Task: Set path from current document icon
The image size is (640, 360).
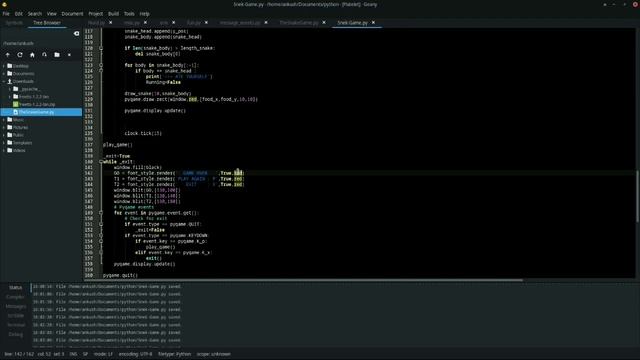Action: click(44, 55)
